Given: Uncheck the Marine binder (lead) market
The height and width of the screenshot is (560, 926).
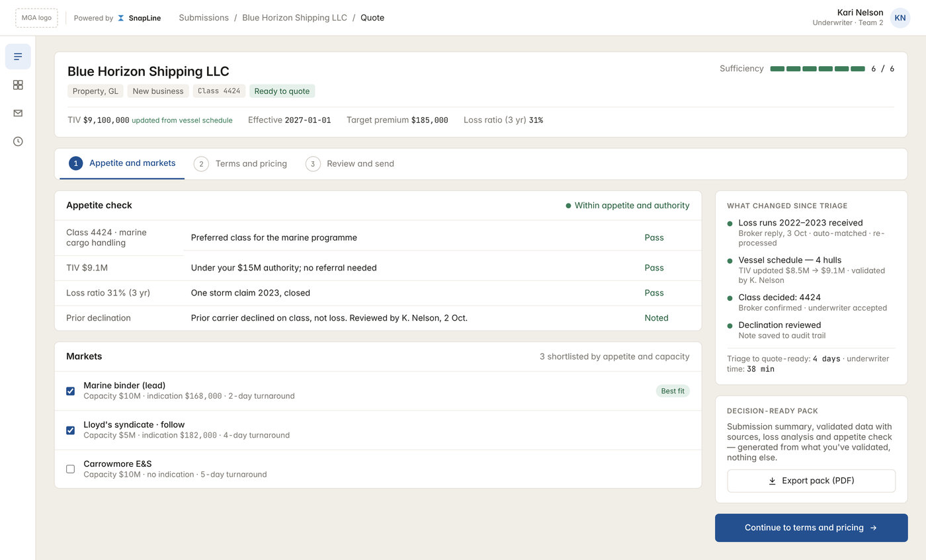Looking at the screenshot, I should [x=71, y=391].
